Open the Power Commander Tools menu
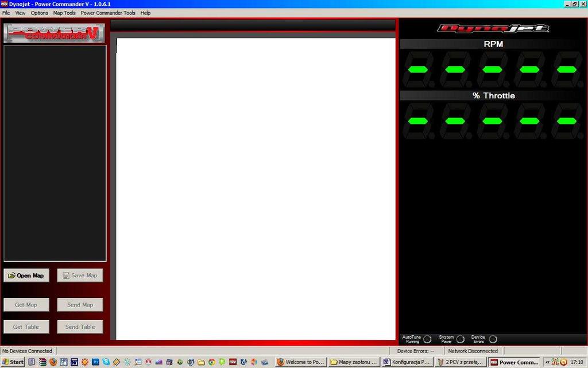588x368 pixels. pos(108,13)
